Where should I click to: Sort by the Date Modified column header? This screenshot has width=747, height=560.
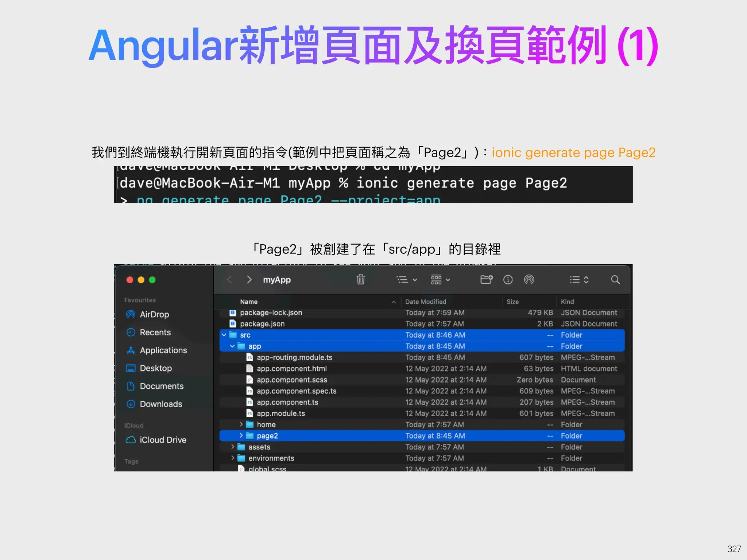coord(426,302)
